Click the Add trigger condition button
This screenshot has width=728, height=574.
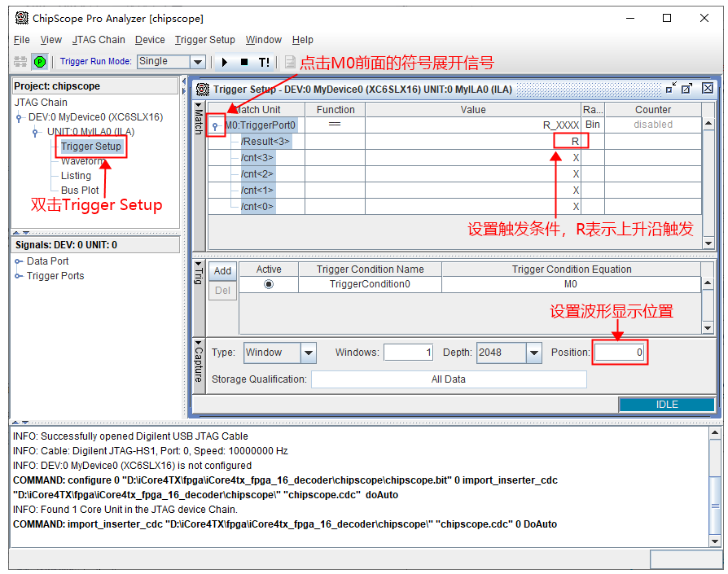click(x=222, y=271)
